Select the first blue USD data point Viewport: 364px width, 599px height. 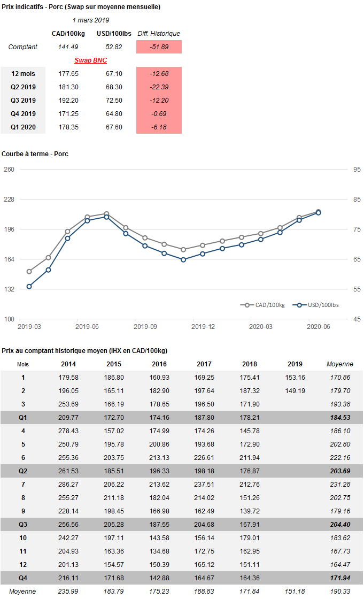click(x=29, y=287)
